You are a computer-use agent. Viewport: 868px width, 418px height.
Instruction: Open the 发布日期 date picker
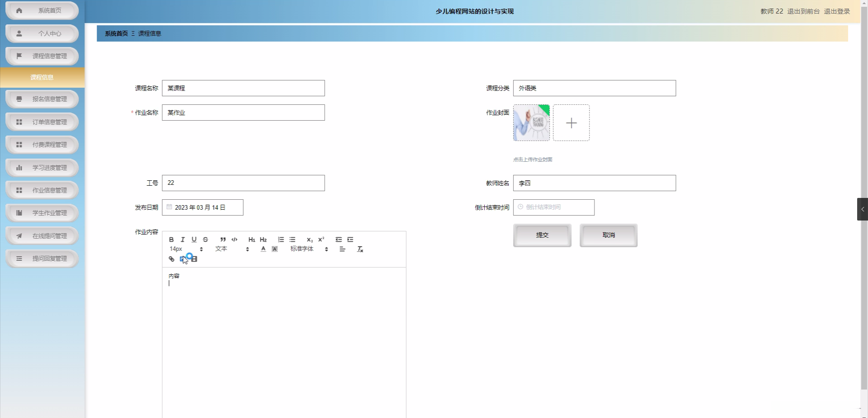pos(203,207)
